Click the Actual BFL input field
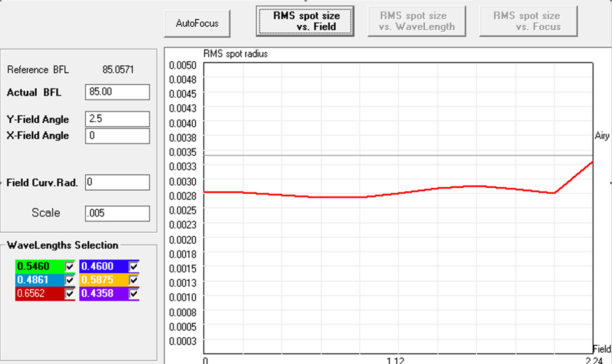Screen dimensions: 612x364 tap(117, 92)
